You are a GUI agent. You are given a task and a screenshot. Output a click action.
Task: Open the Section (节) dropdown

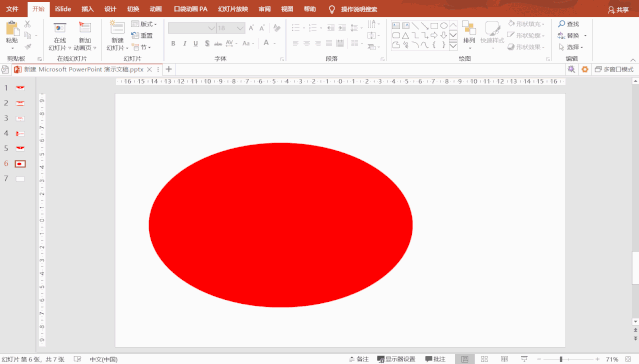point(141,47)
